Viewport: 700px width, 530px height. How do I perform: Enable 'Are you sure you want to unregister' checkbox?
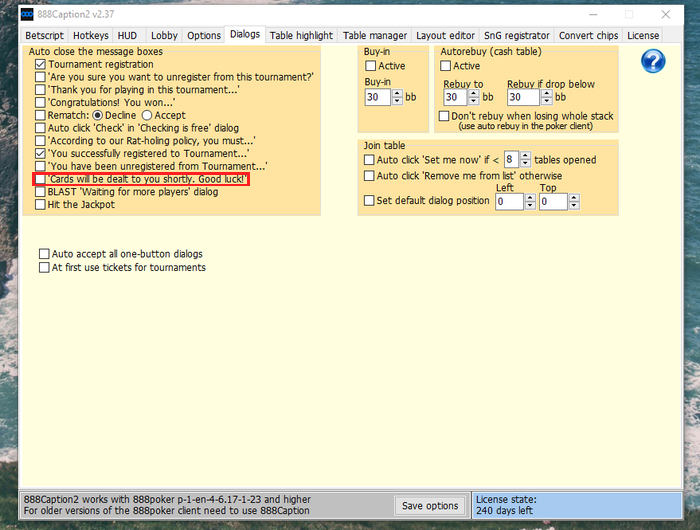point(40,77)
